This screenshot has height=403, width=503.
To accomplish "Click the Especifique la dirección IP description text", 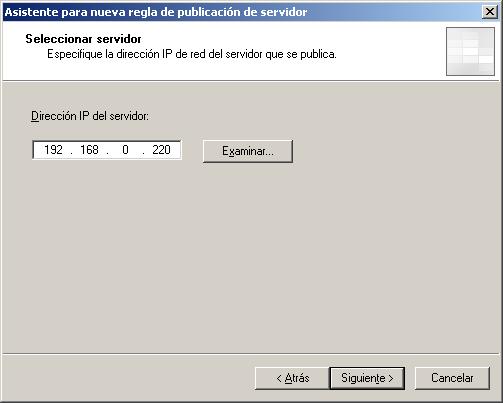I will point(192,54).
